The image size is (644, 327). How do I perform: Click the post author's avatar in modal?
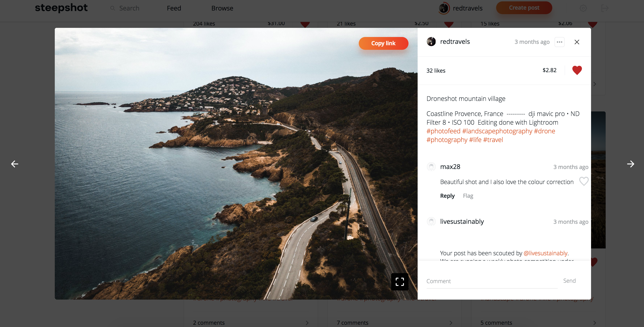pyautogui.click(x=431, y=42)
